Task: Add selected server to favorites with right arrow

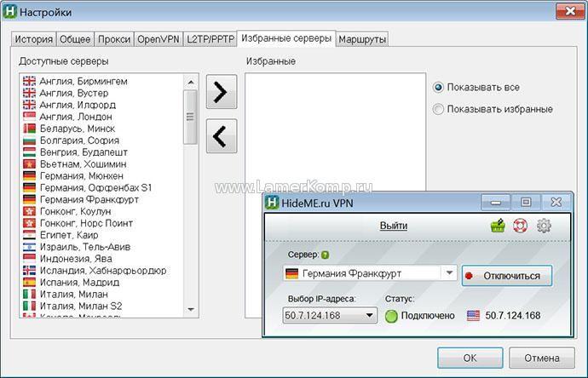Action: [222, 92]
